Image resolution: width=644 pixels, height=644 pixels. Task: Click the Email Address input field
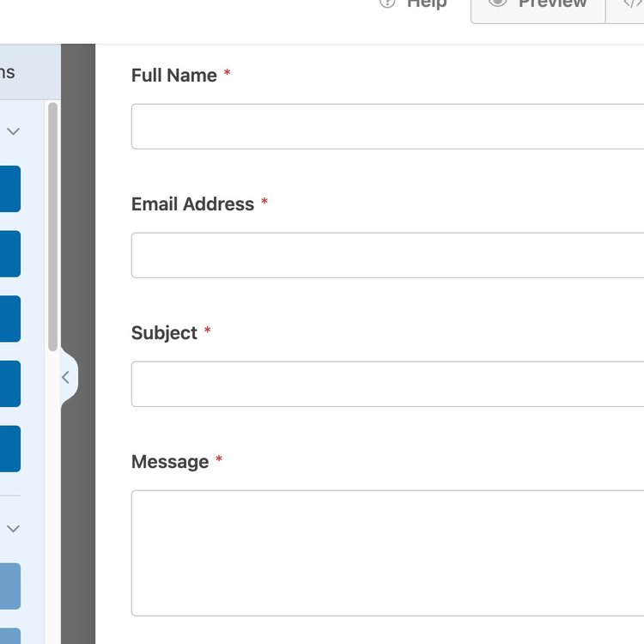[388, 255]
